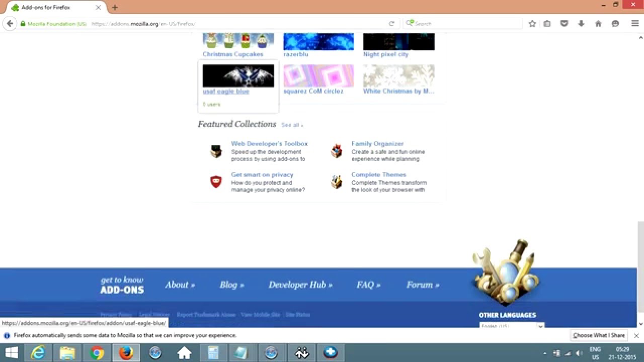This screenshot has height=362, width=644.
Task: Click See all featured collections
Action: click(292, 125)
